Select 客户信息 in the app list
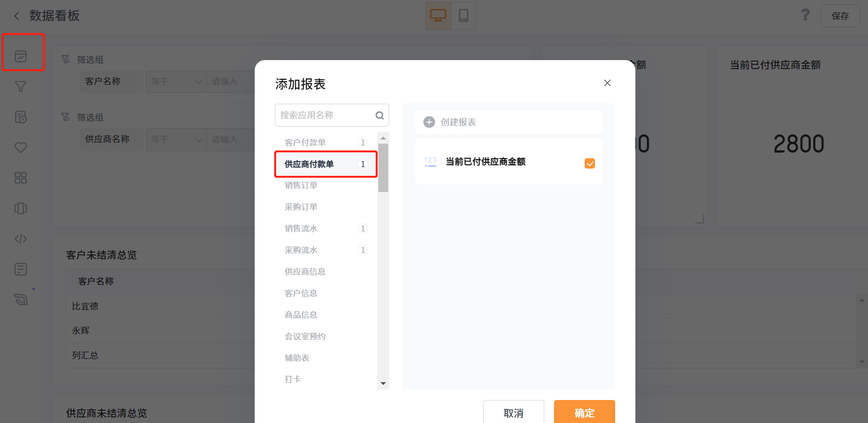This screenshot has height=423, width=868. (x=326, y=293)
